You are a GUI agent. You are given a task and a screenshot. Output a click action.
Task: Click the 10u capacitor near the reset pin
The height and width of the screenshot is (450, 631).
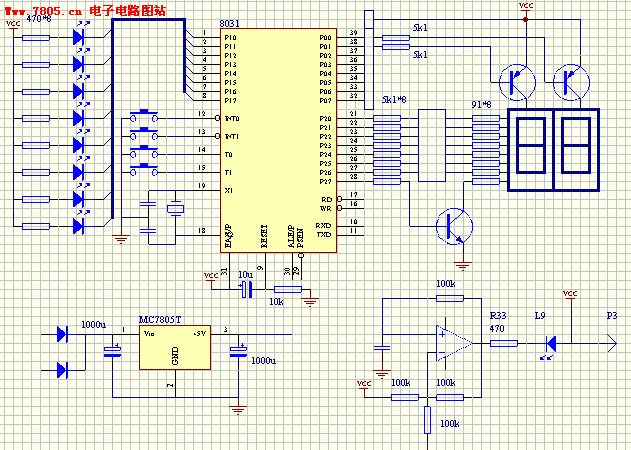(247, 290)
